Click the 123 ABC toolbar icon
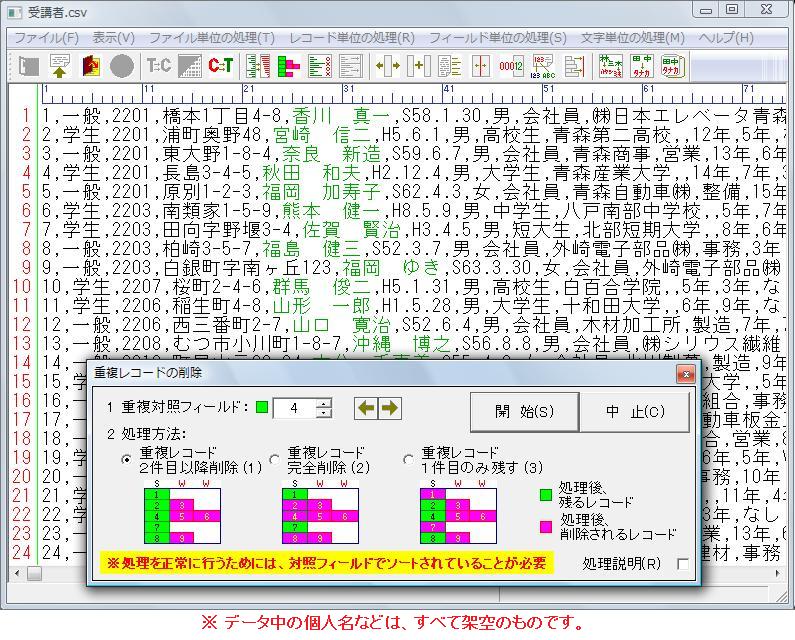This screenshot has width=795, height=640. pos(543,67)
